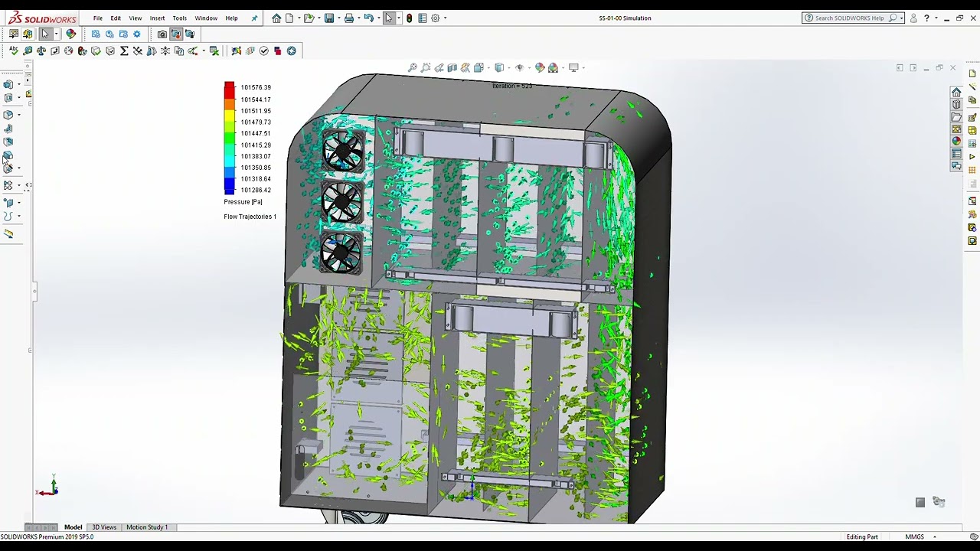The image size is (980, 551).
Task: Toggle the highlighted second icon in top-left toolbar
Action: tap(28, 34)
